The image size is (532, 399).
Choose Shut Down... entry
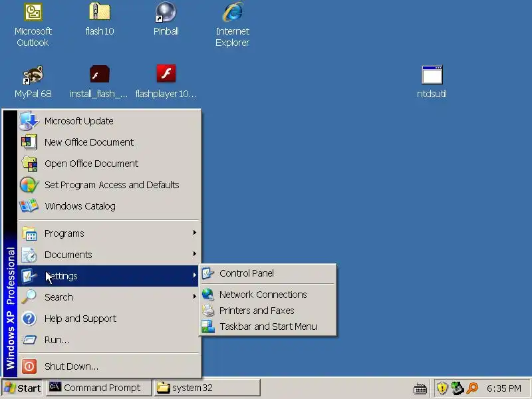tap(108, 366)
